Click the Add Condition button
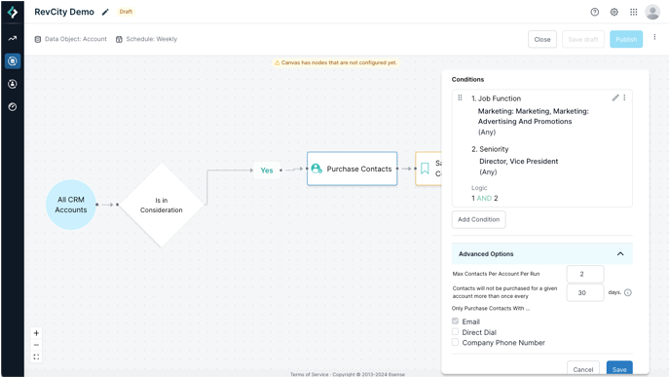Screen dimensions: 670x378 pyautogui.click(x=479, y=220)
